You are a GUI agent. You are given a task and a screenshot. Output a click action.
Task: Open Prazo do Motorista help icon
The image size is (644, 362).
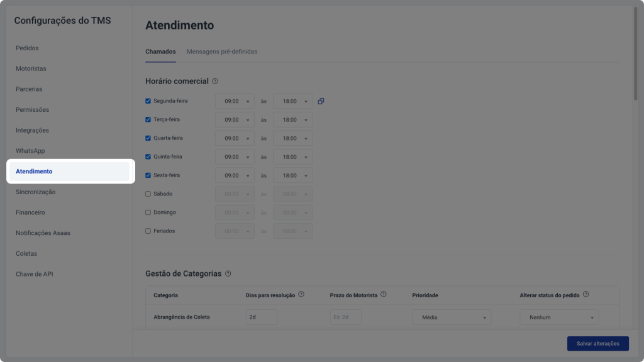pyautogui.click(x=383, y=294)
